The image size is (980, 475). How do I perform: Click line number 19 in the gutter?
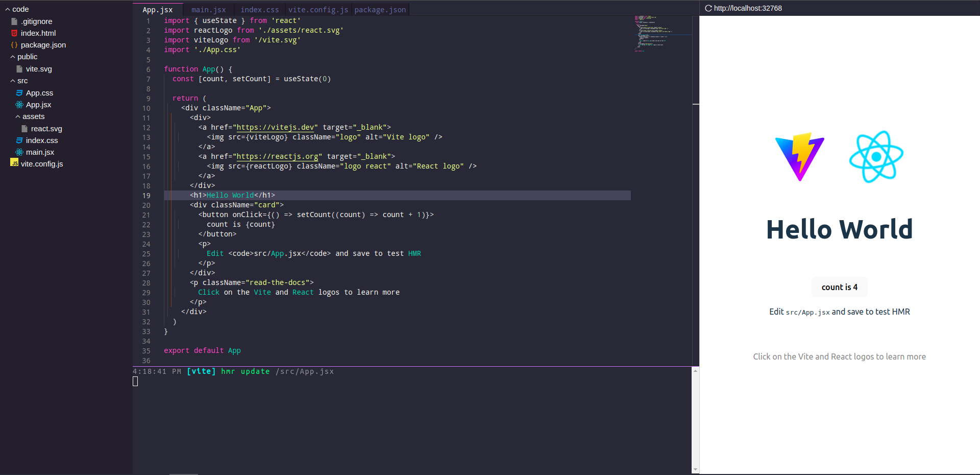point(146,196)
